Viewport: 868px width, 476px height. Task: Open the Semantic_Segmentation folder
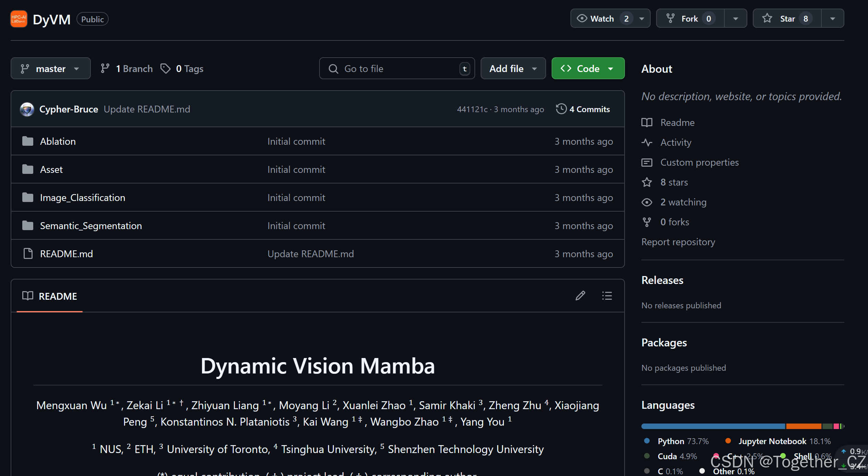pos(91,225)
